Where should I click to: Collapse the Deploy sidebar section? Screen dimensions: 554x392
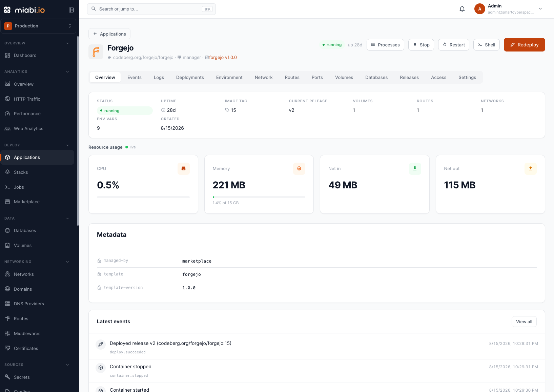(x=67, y=145)
